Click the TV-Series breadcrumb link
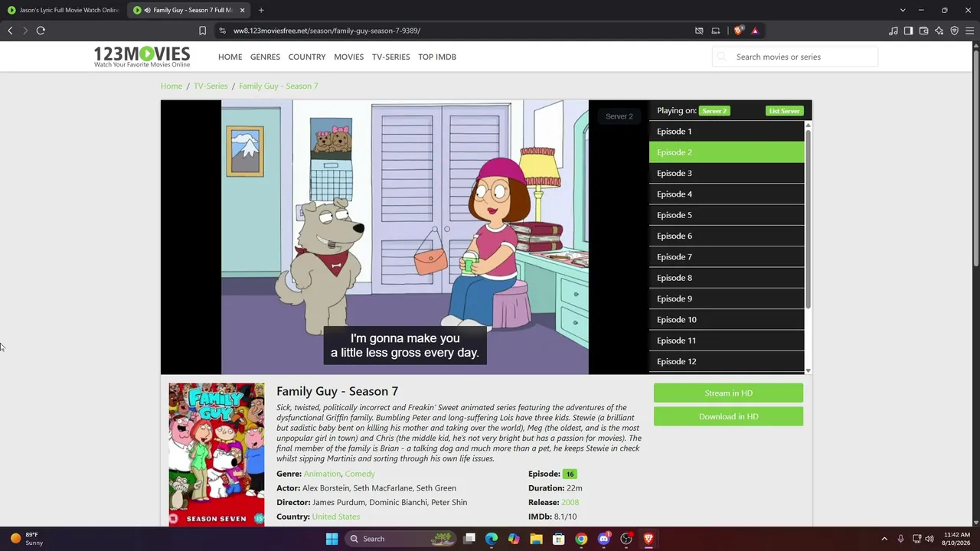 pos(211,86)
